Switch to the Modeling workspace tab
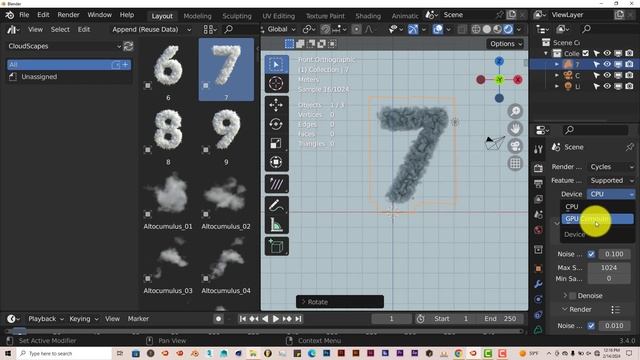The height and width of the screenshot is (360, 640). click(x=198, y=16)
